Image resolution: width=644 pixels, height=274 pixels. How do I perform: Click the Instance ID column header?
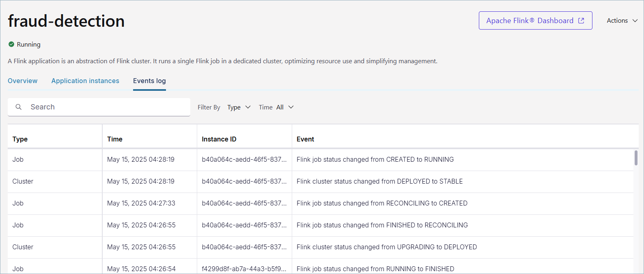[x=219, y=139]
